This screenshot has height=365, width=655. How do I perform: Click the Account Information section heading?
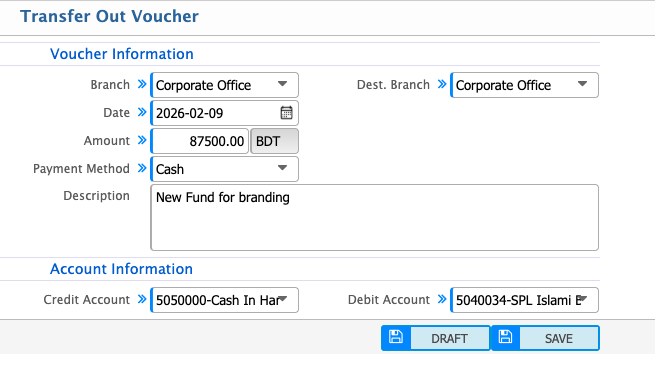(x=121, y=269)
